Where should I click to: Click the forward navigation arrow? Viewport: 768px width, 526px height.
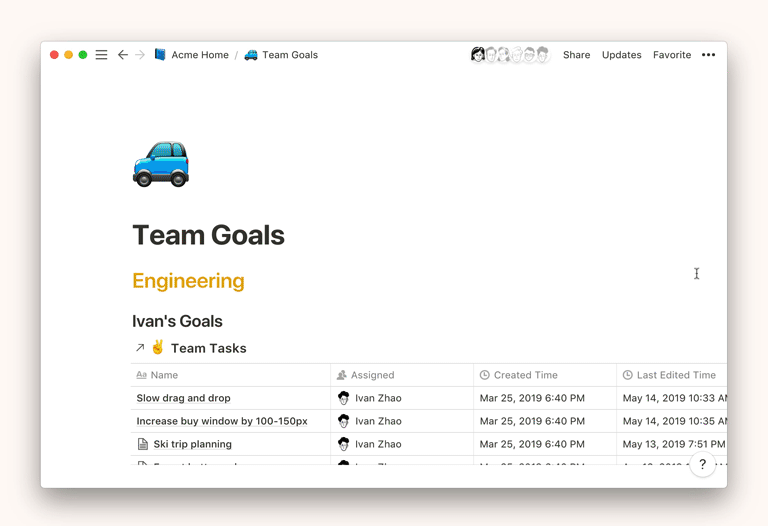(140, 55)
